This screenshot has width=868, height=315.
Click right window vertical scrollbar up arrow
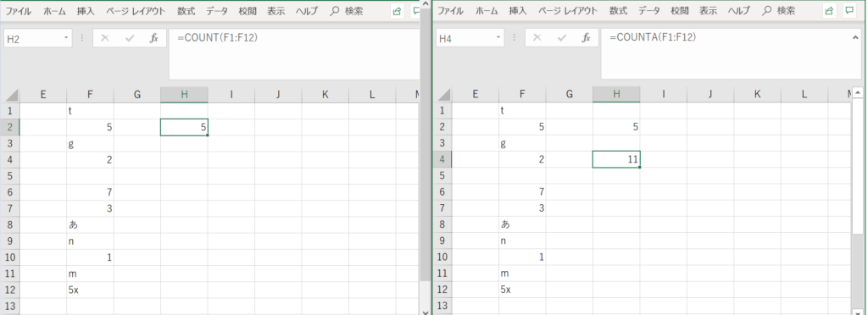[858, 93]
